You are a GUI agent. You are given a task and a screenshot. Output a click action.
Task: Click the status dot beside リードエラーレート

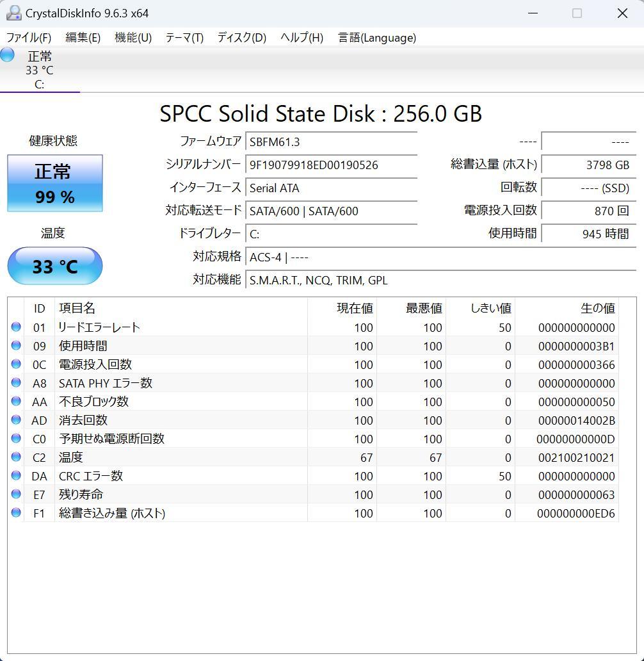coord(15,327)
